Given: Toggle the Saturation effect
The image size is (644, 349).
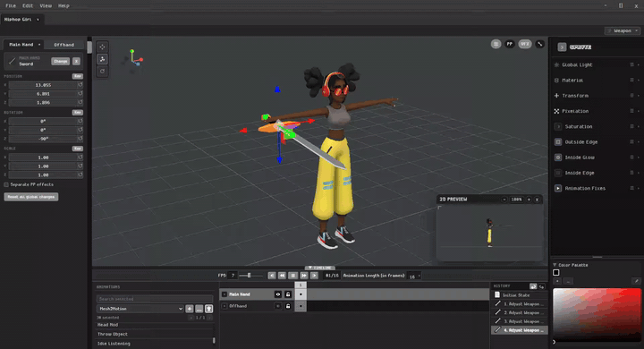Looking at the screenshot, I should 558,126.
